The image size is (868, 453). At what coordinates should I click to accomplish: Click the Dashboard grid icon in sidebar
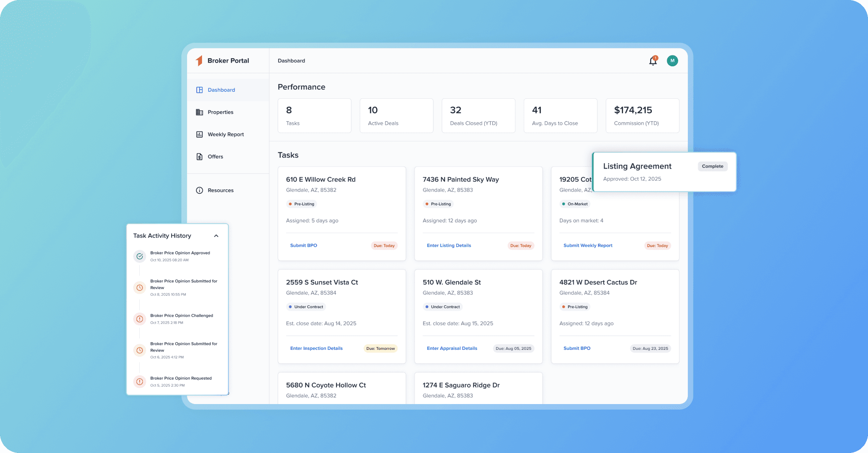(199, 90)
